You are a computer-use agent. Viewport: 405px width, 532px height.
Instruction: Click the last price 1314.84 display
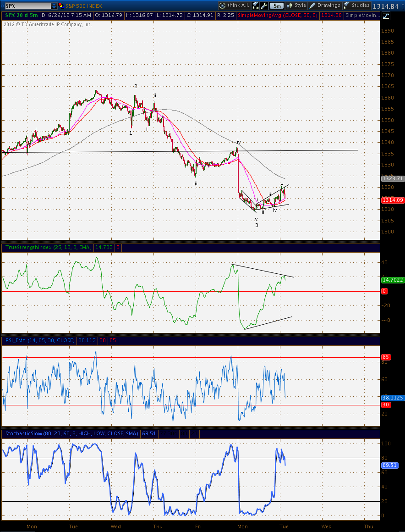click(386, 6)
